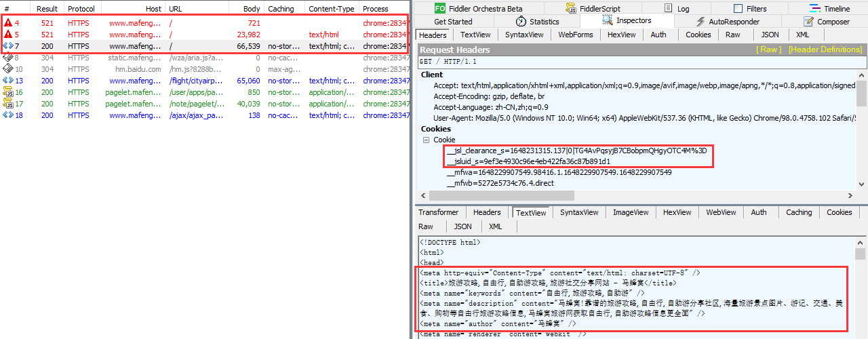Click the yellow [Raw] link in Request Headers
This screenshot has width=868, height=339.
(x=768, y=49)
